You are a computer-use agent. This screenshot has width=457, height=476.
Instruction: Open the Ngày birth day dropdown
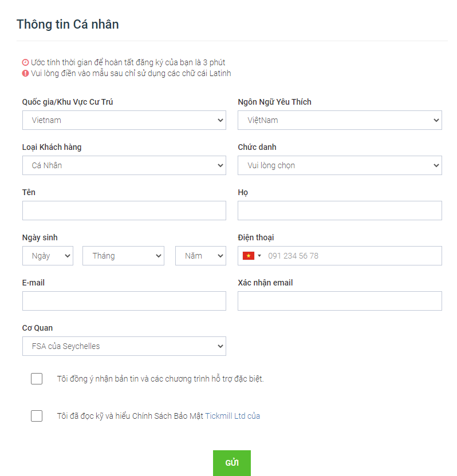point(48,256)
